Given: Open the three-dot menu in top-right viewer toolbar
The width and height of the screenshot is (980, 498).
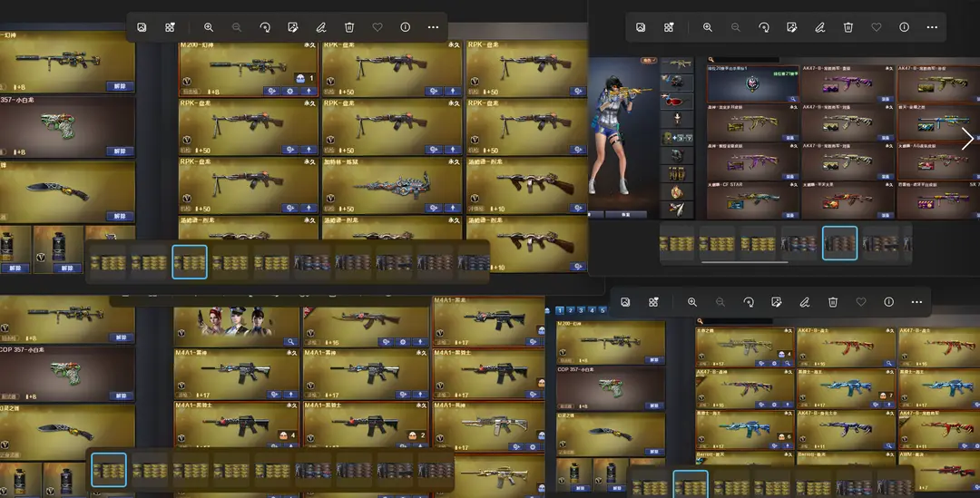Looking at the screenshot, I should pyautogui.click(x=932, y=27).
